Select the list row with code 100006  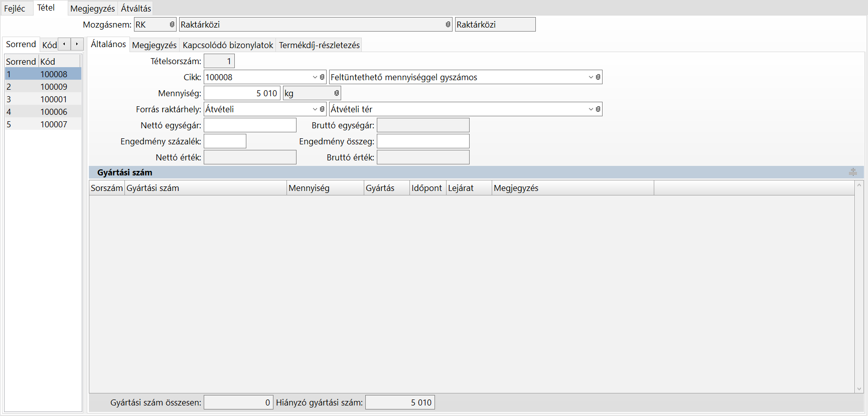coord(43,112)
